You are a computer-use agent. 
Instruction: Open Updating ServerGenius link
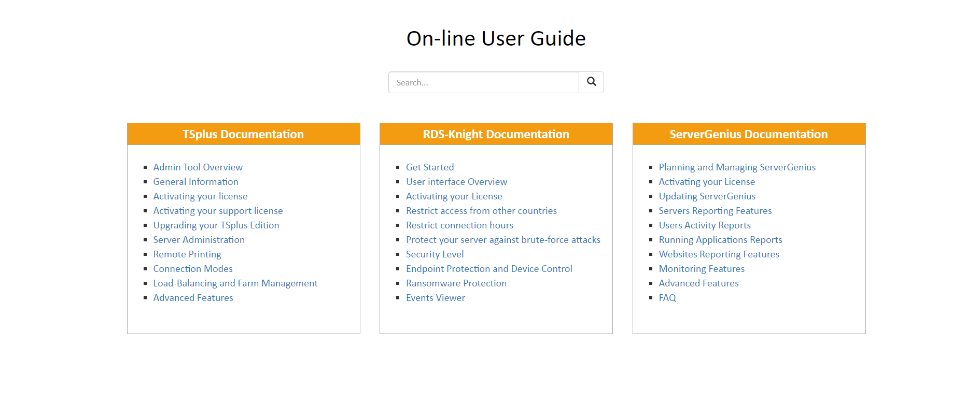pyautogui.click(x=707, y=196)
